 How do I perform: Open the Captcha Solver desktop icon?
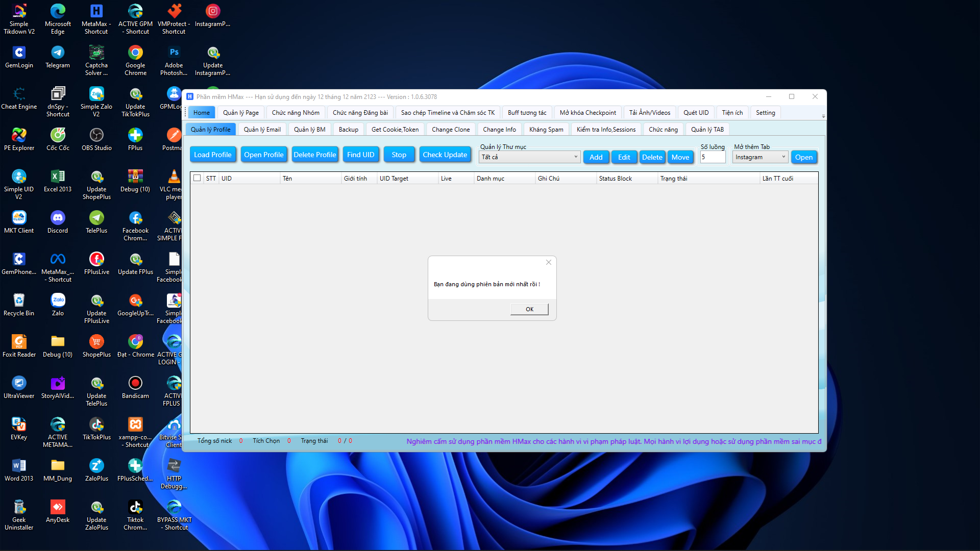coord(96,60)
